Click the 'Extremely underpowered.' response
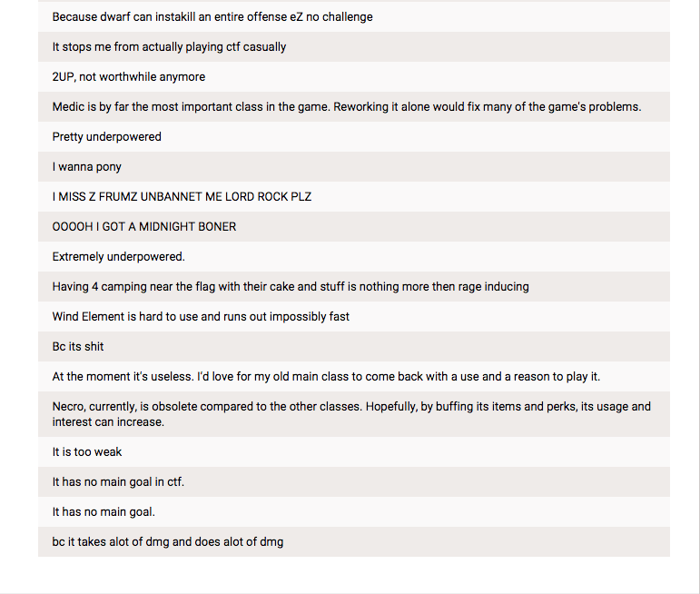The width and height of the screenshot is (700, 594). coord(119,257)
